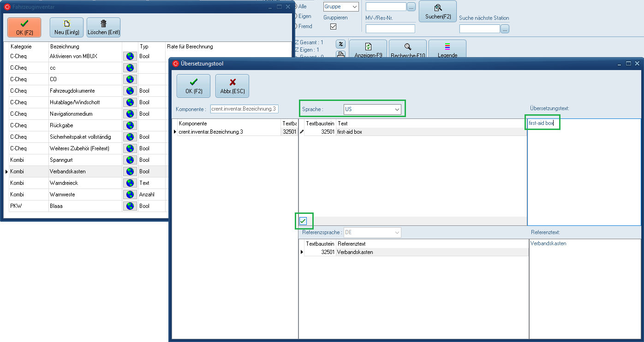644x342 pixels.
Task: Open translation globe for Sicherheitspaket vollständig
Action: tap(130, 137)
